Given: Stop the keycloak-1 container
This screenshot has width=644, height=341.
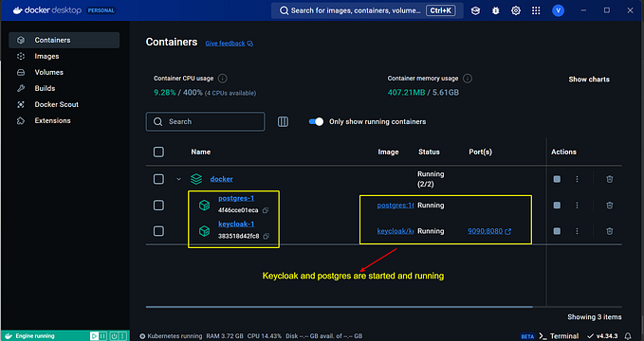Looking at the screenshot, I should [557, 231].
